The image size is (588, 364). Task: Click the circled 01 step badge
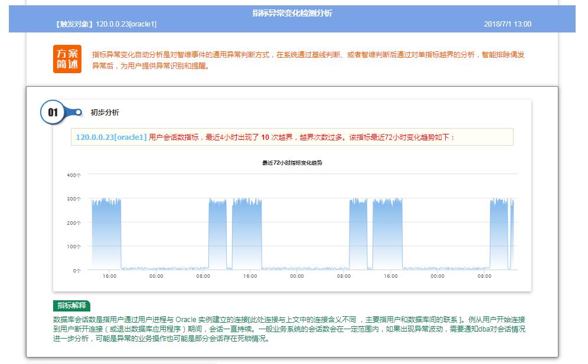pos(53,112)
